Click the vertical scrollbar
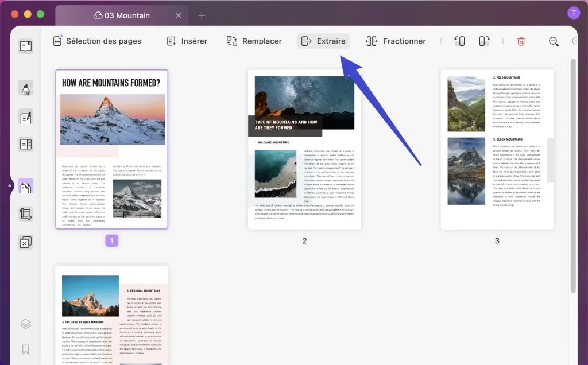This screenshot has width=588, height=365. tap(573, 176)
